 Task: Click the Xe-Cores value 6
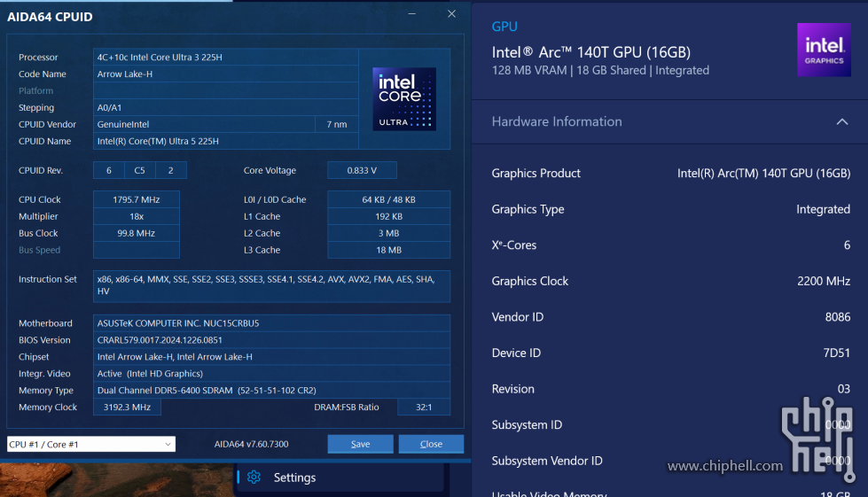(847, 245)
